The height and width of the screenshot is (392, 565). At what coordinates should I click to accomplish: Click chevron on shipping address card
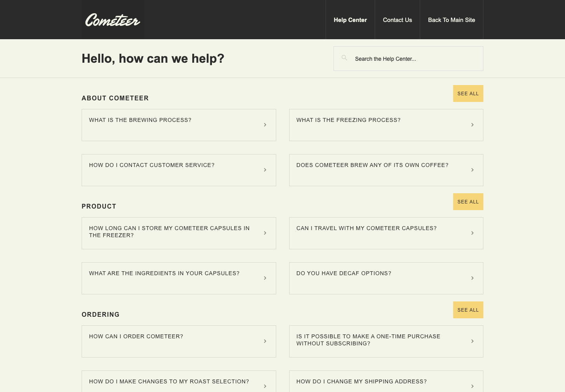pyautogui.click(x=472, y=386)
